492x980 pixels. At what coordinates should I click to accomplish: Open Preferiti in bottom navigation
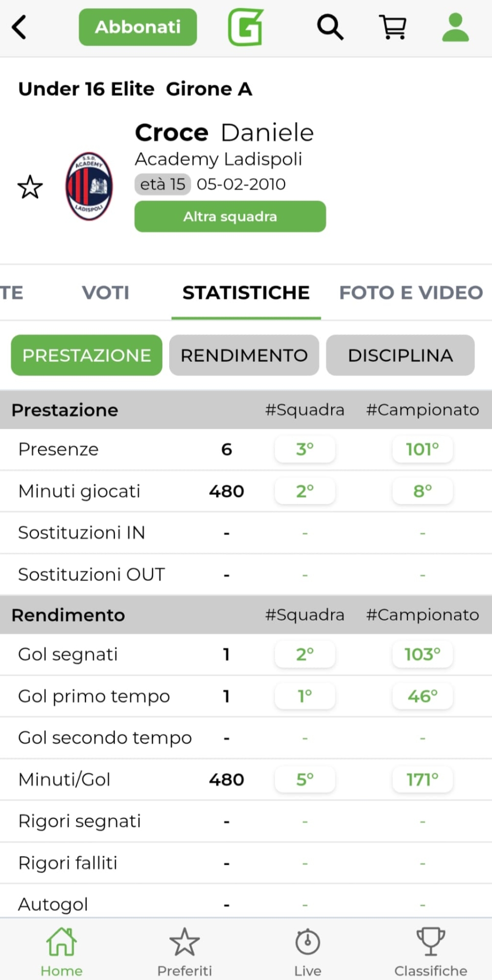click(x=184, y=950)
